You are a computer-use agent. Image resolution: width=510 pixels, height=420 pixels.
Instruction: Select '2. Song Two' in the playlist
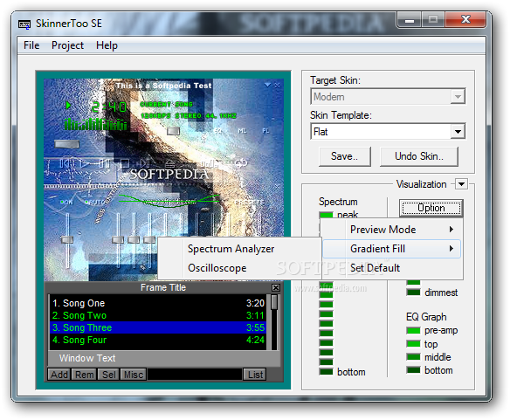click(x=159, y=315)
